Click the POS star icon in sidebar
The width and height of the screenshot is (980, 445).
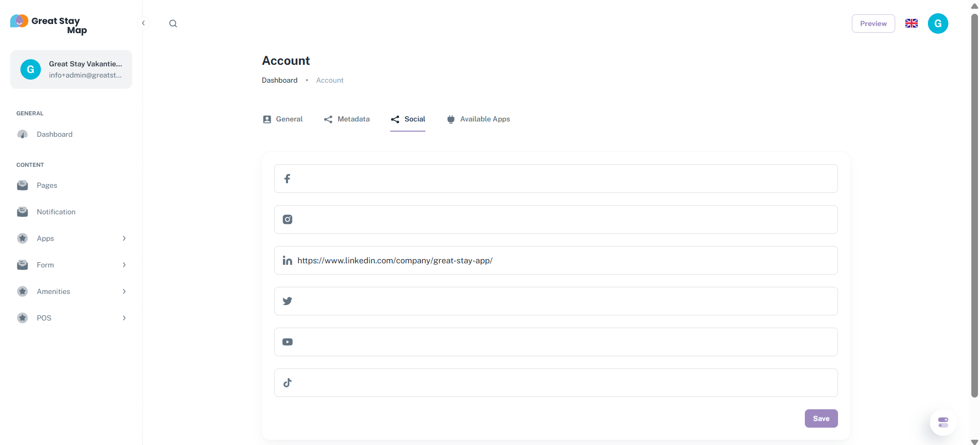[22, 318]
